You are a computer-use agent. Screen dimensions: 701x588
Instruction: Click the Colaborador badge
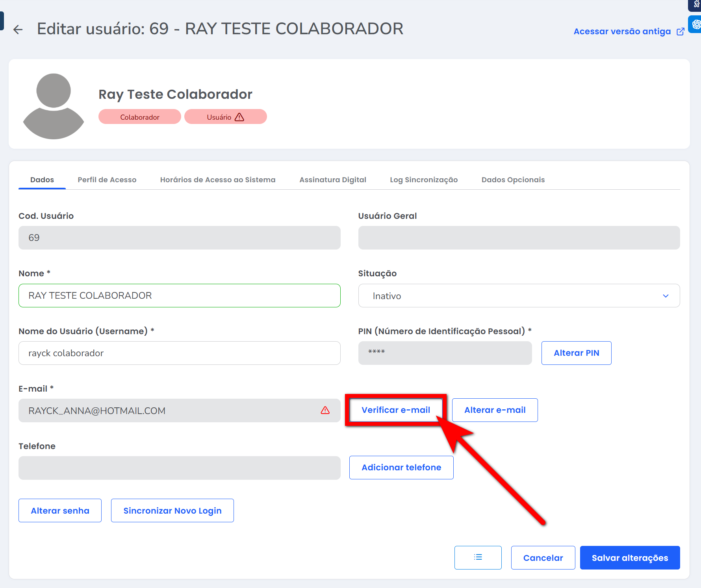pos(140,117)
